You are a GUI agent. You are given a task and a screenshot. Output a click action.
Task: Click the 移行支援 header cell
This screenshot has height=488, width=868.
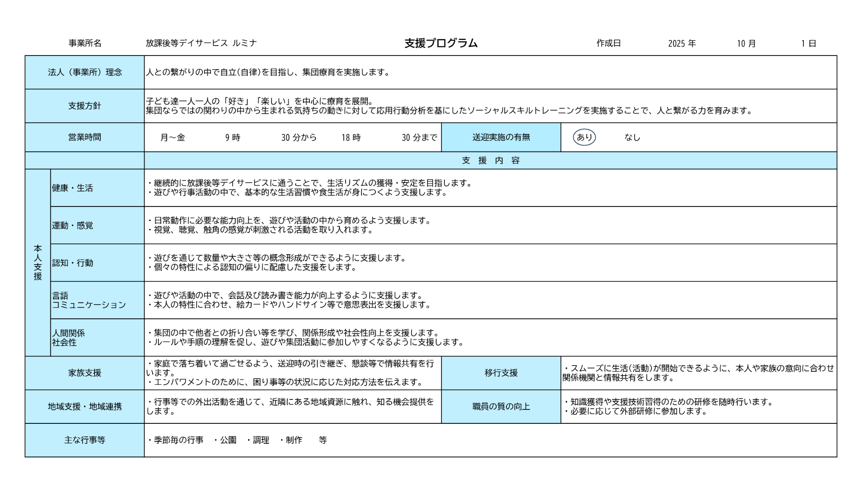(x=501, y=373)
